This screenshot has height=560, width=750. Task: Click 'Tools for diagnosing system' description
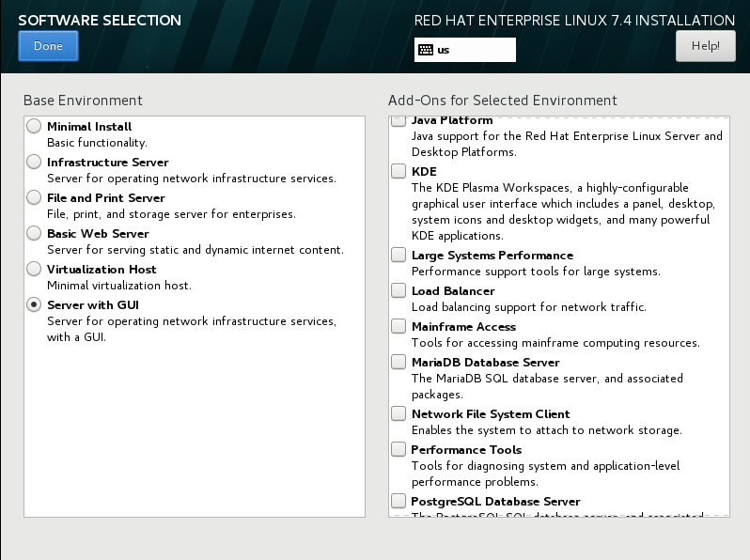(x=546, y=474)
